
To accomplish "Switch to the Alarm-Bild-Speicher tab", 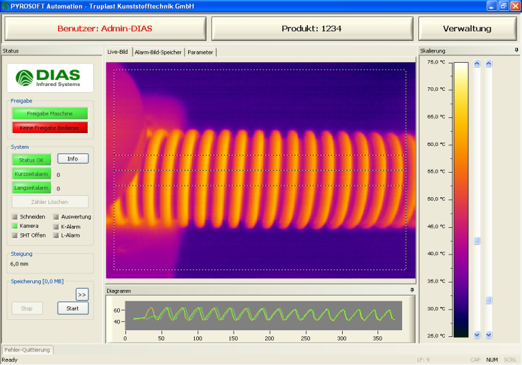I will (x=158, y=52).
